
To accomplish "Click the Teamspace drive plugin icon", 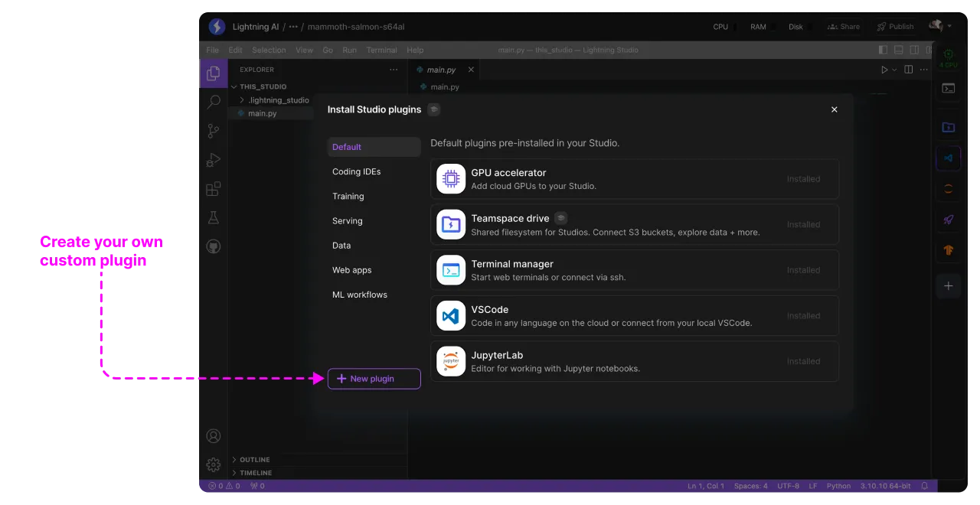I will (451, 224).
